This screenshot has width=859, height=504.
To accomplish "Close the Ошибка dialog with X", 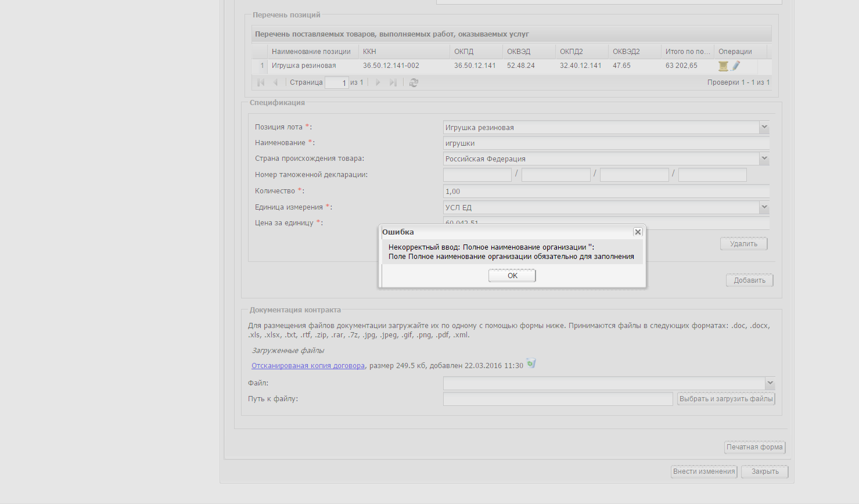I will click(638, 232).
